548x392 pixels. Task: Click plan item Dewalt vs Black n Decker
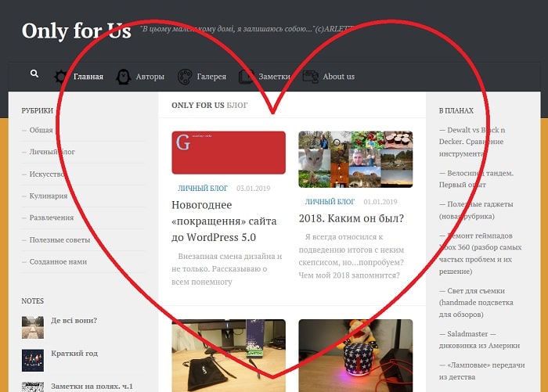[x=472, y=142]
